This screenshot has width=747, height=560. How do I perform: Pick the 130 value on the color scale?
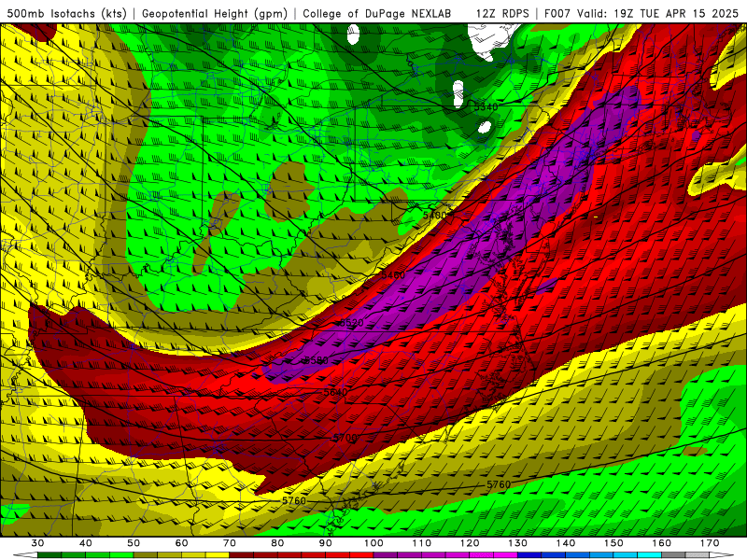[518, 543]
